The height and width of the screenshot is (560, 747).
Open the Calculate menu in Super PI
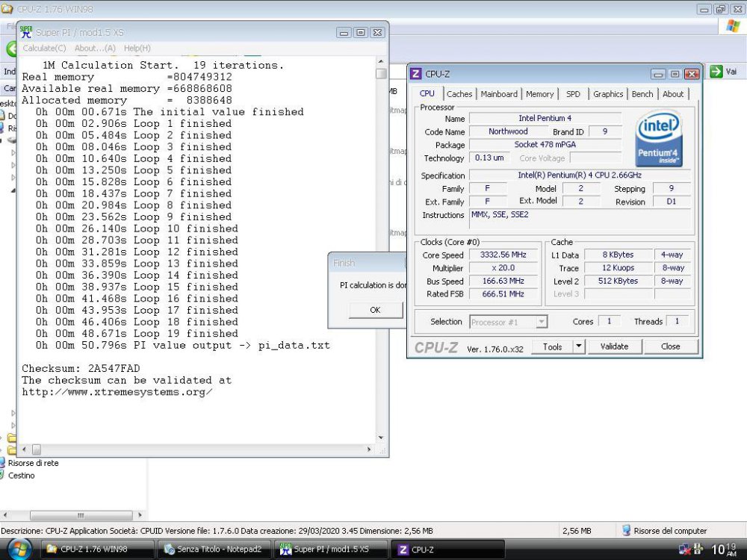coord(43,48)
